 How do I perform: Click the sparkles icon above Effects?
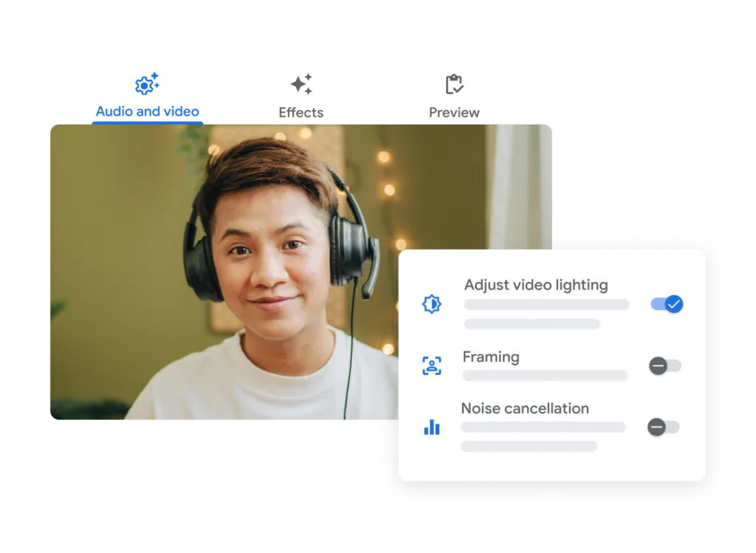click(301, 84)
